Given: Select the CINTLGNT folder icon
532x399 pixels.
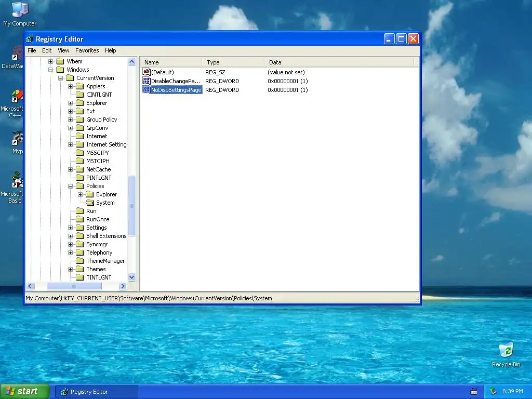Looking at the screenshot, I should click(79, 95).
